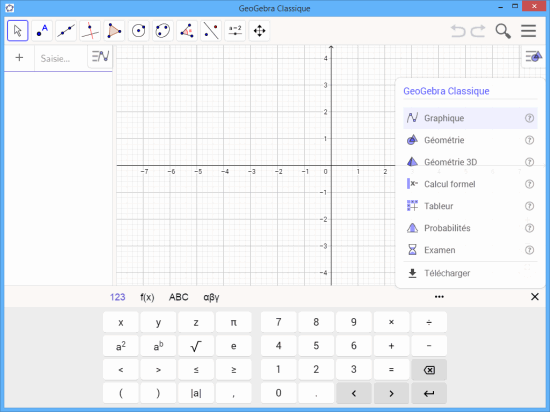Select the Point tool
The height and width of the screenshot is (412, 550).
[42, 31]
